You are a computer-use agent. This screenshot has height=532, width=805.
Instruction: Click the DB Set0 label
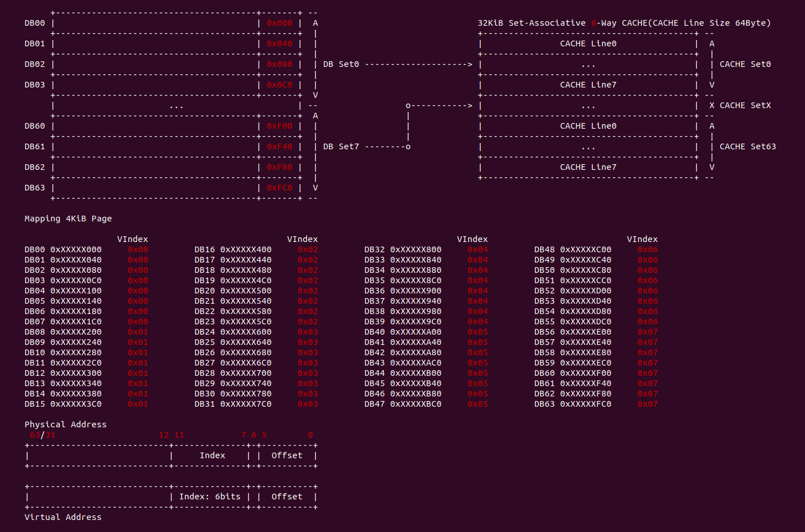click(x=340, y=65)
